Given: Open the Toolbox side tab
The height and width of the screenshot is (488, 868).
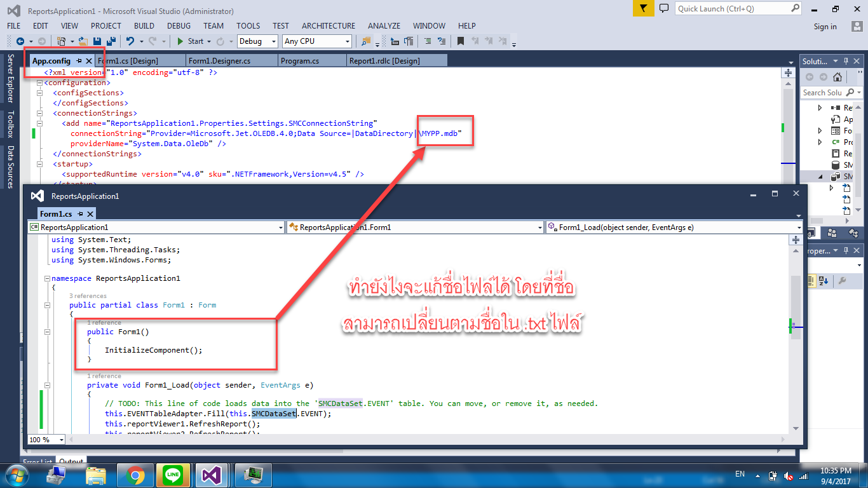Looking at the screenshot, I should tap(10, 125).
